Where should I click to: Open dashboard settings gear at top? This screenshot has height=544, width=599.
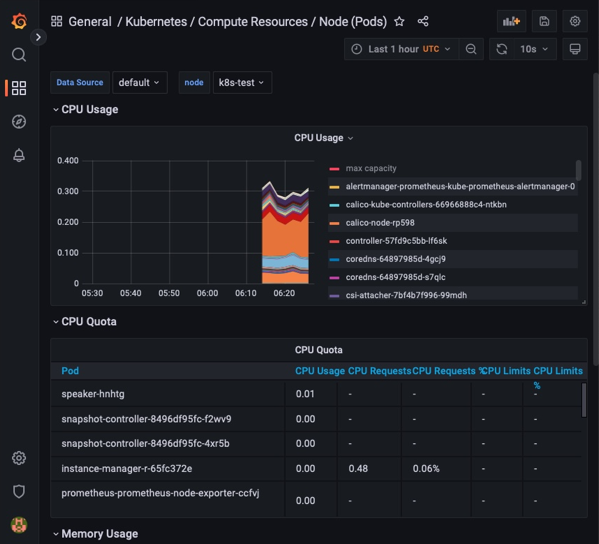[x=575, y=21]
